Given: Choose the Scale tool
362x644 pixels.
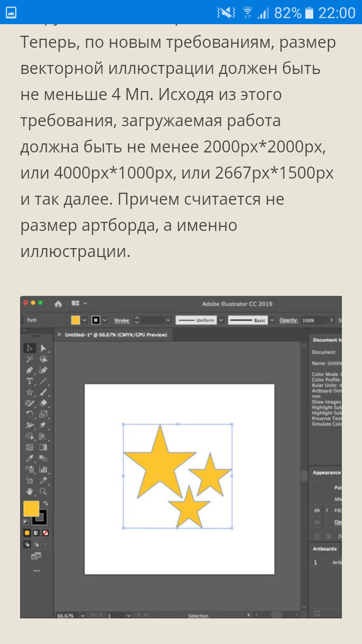Looking at the screenshot, I should click(44, 414).
